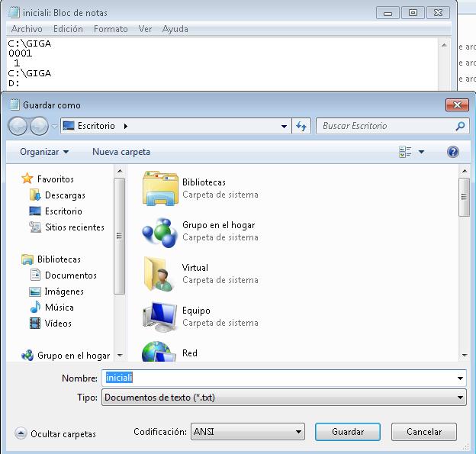Screen dimensions: 476x454
Task: Open Formato menu in Bloc de notas
Action: click(111, 29)
